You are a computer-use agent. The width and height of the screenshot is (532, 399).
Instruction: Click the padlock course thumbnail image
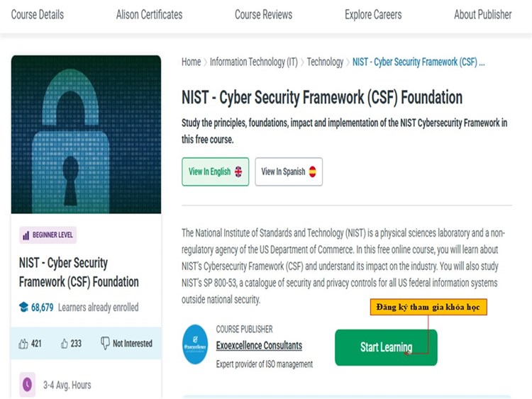click(86, 135)
